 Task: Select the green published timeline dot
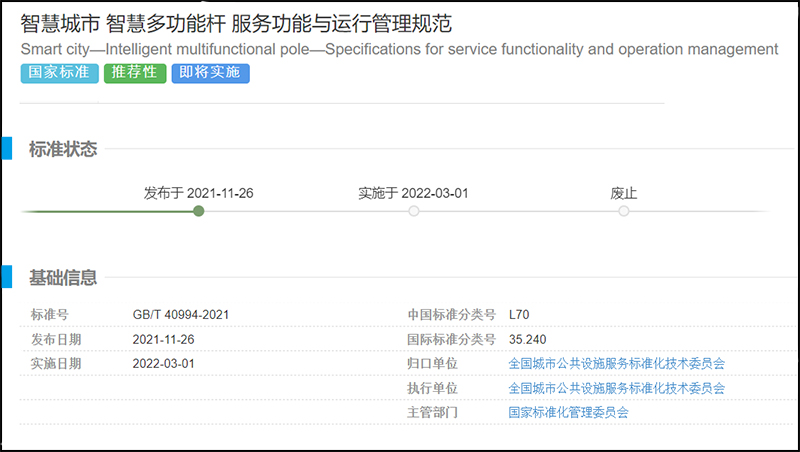click(x=198, y=211)
